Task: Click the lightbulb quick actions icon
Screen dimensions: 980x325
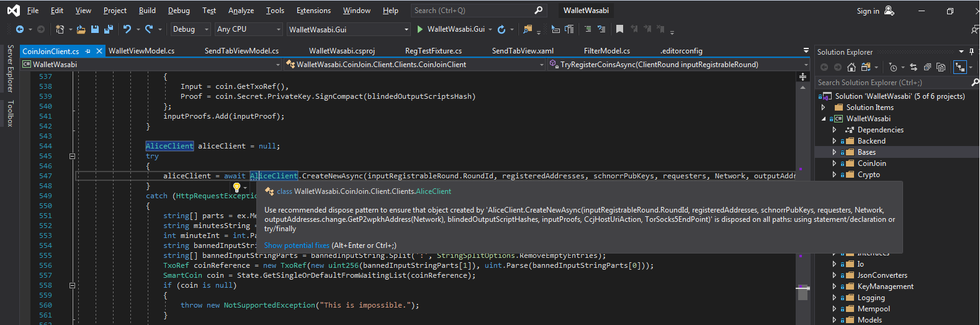Action: pos(236,187)
